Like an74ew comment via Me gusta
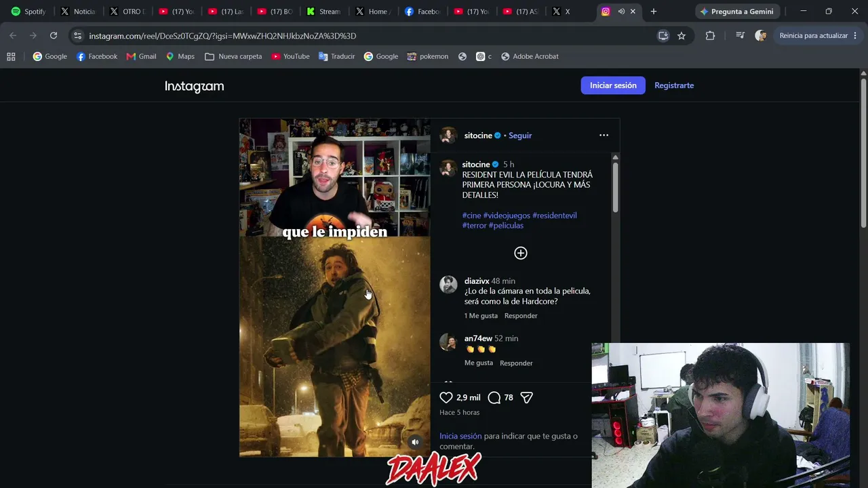The width and height of the screenshot is (868, 488). pos(479,363)
